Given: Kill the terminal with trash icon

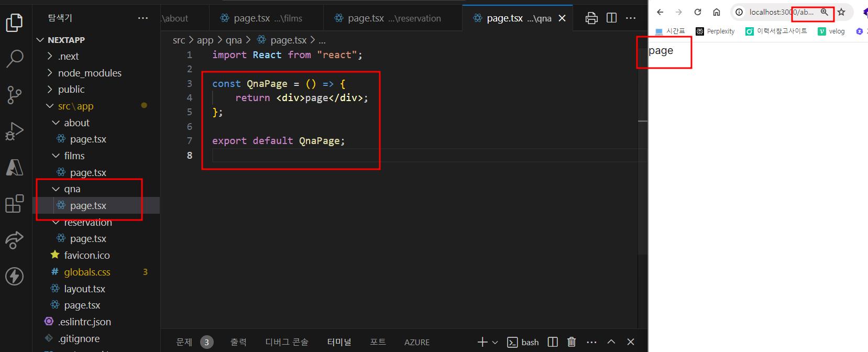Looking at the screenshot, I should click(x=572, y=342).
